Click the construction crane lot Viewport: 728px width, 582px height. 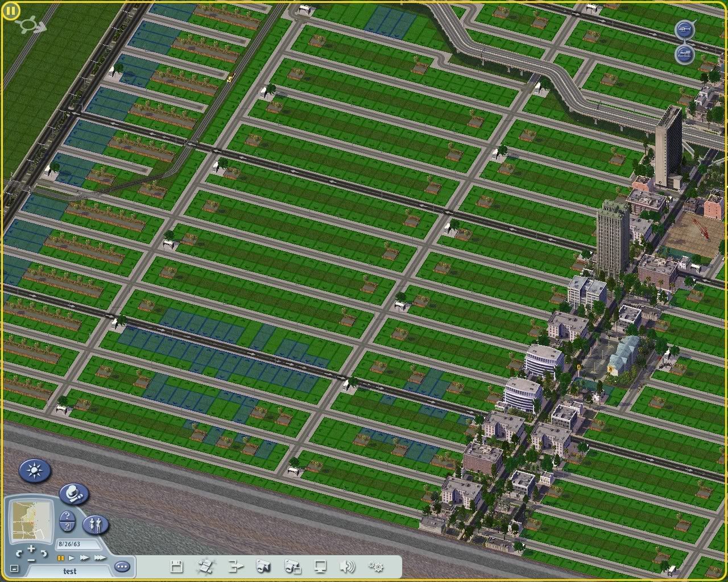tap(695, 234)
